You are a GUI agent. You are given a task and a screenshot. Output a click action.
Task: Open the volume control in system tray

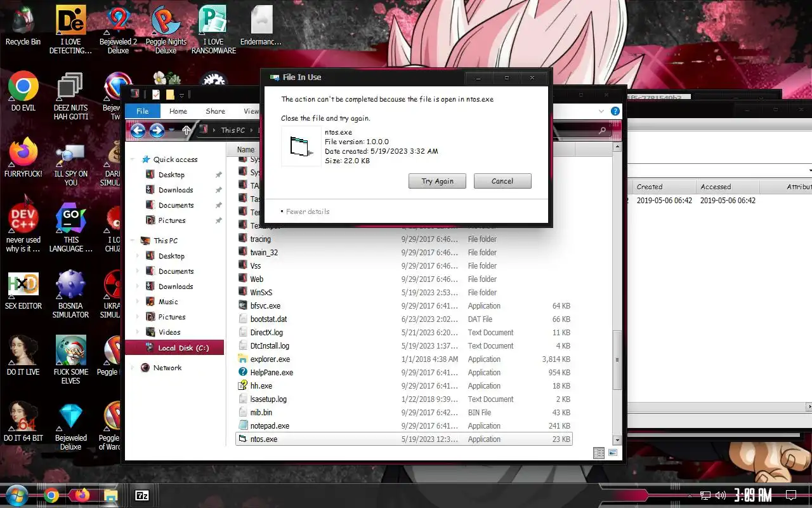click(x=721, y=495)
